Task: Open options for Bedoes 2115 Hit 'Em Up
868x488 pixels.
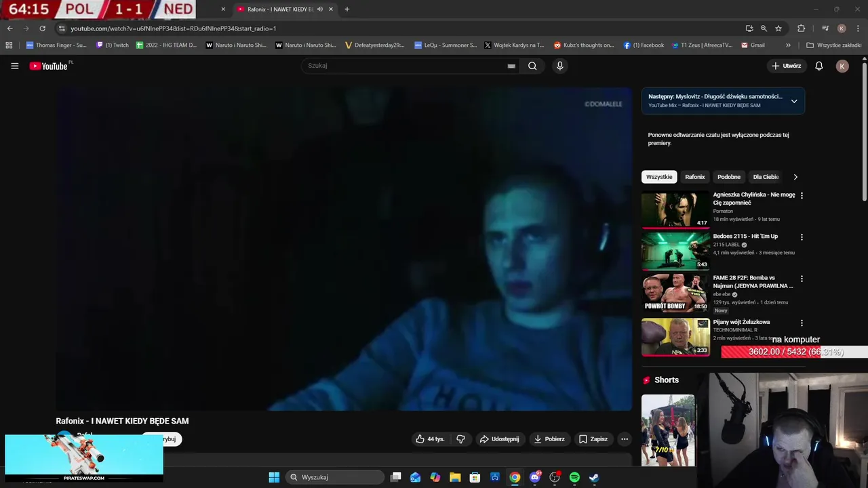Action: click(802, 237)
